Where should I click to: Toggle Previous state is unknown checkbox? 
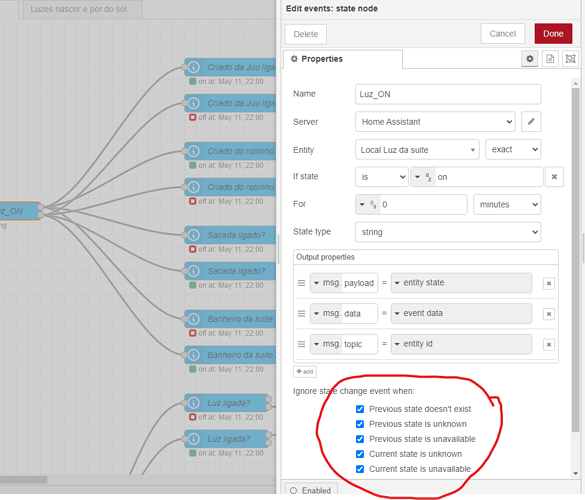click(360, 424)
